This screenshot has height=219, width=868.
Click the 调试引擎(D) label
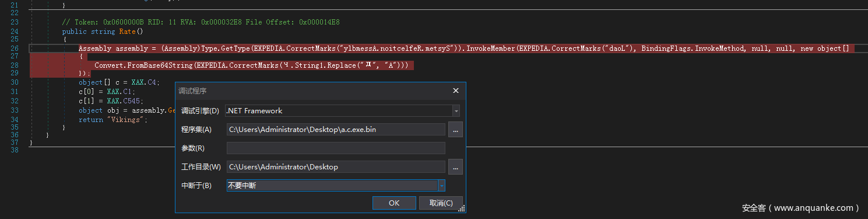pos(200,111)
